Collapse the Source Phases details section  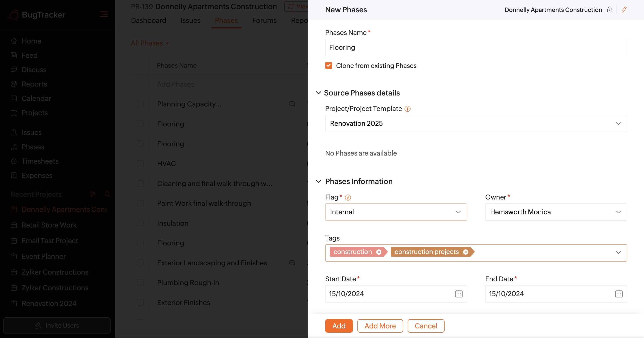(318, 93)
